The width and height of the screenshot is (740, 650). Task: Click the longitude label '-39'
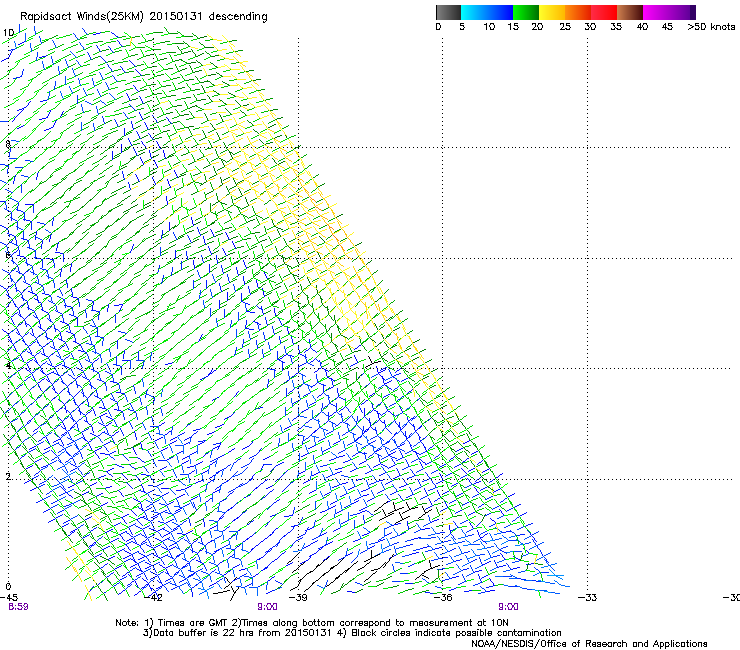298,598
